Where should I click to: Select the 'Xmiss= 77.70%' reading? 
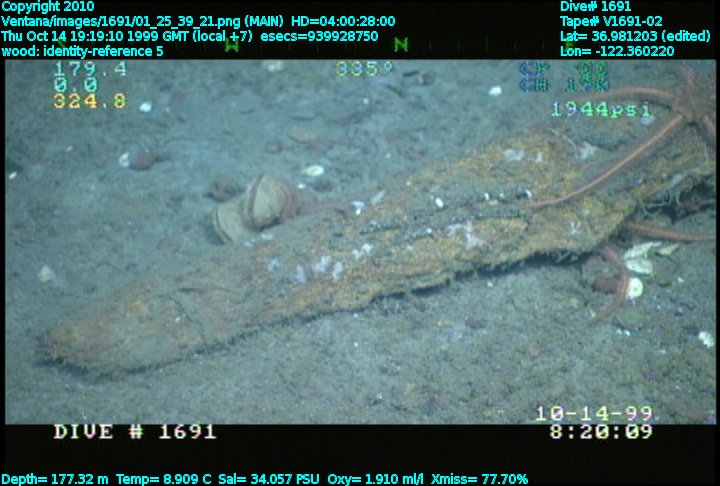(480, 480)
